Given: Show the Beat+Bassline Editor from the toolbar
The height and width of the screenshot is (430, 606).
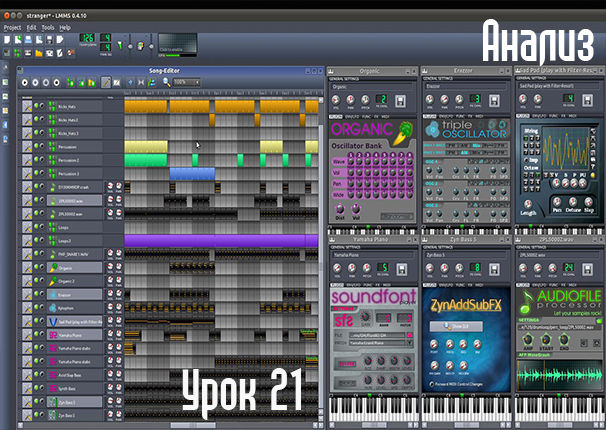Looking at the screenshot, I should pos(17,53).
